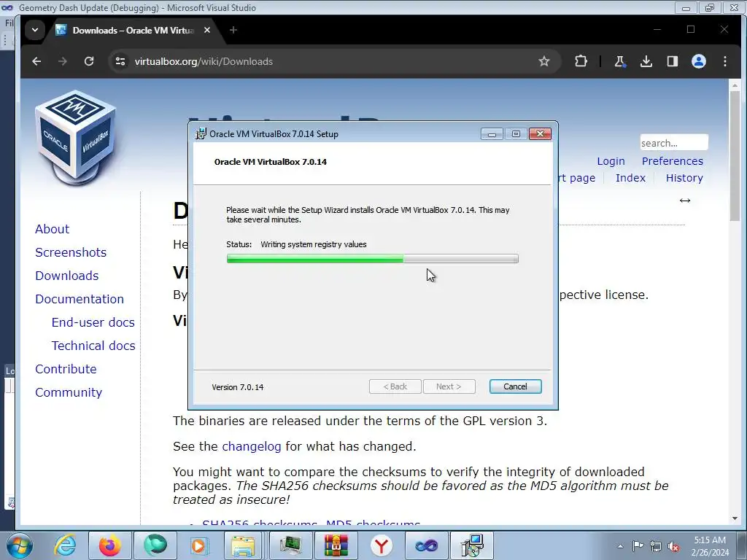Click the browser back arrow
The width and height of the screenshot is (747, 560).
pyautogui.click(x=36, y=61)
